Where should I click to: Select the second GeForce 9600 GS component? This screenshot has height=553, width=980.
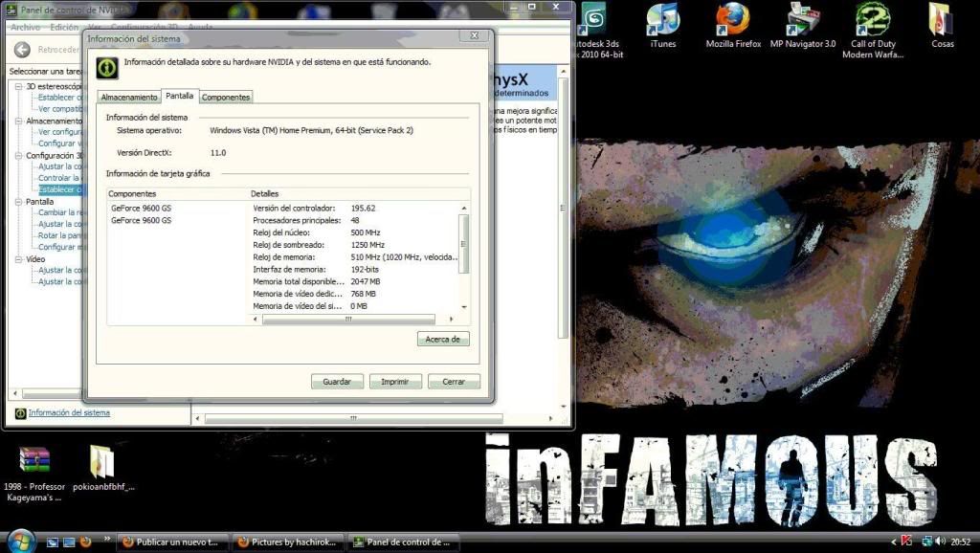tap(141, 221)
